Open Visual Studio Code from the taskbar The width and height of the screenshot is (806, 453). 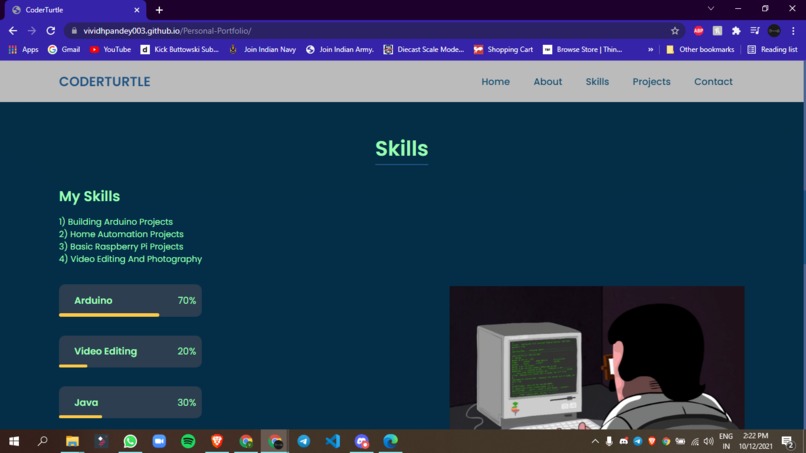333,441
